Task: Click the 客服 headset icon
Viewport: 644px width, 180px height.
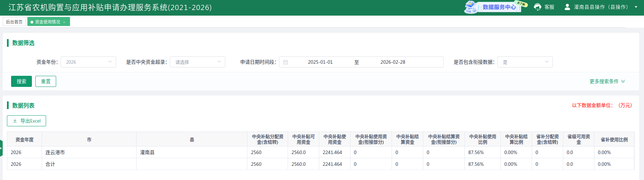Action: [x=538, y=7]
